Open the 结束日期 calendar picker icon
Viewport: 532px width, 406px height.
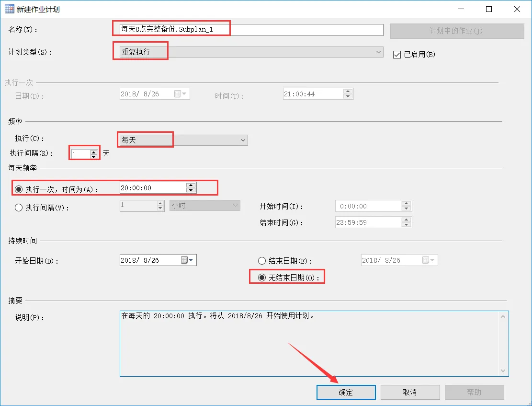pos(429,260)
